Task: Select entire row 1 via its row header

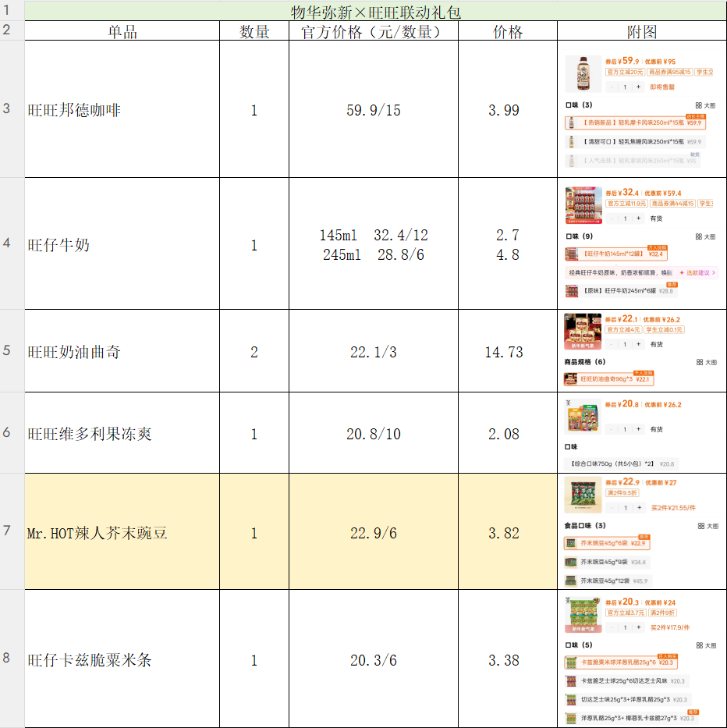Action: pos(12,10)
